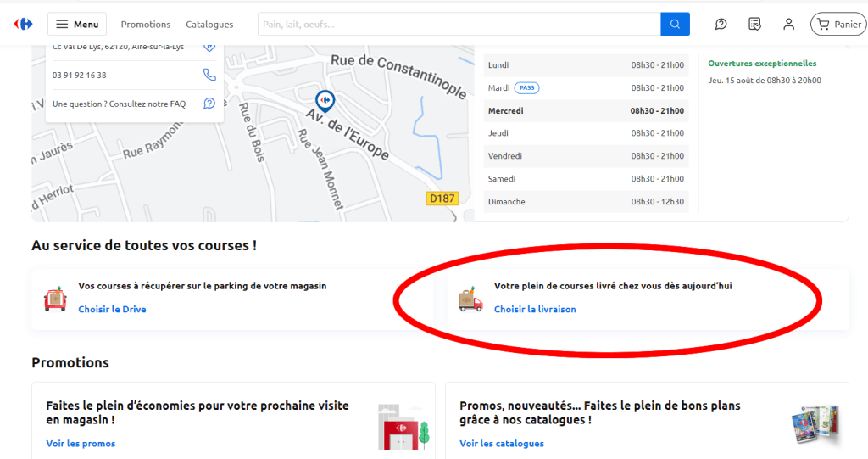Select the 'Choisir le Drive' link
The height and width of the screenshot is (459, 868).
pyautogui.click(x=112, y=310)
